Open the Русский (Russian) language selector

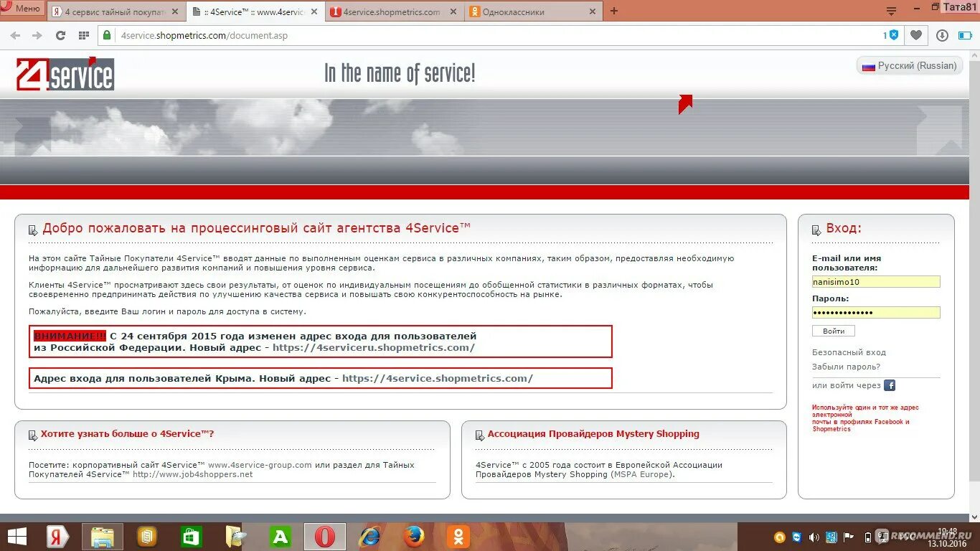click(909, 66)
